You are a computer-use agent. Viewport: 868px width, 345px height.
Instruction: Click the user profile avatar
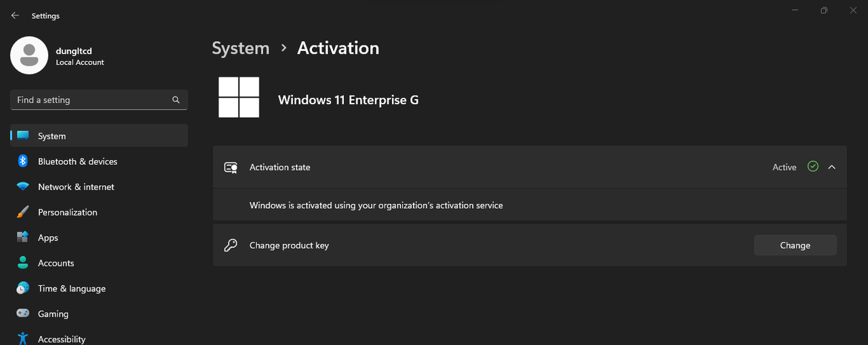(29, 56)
